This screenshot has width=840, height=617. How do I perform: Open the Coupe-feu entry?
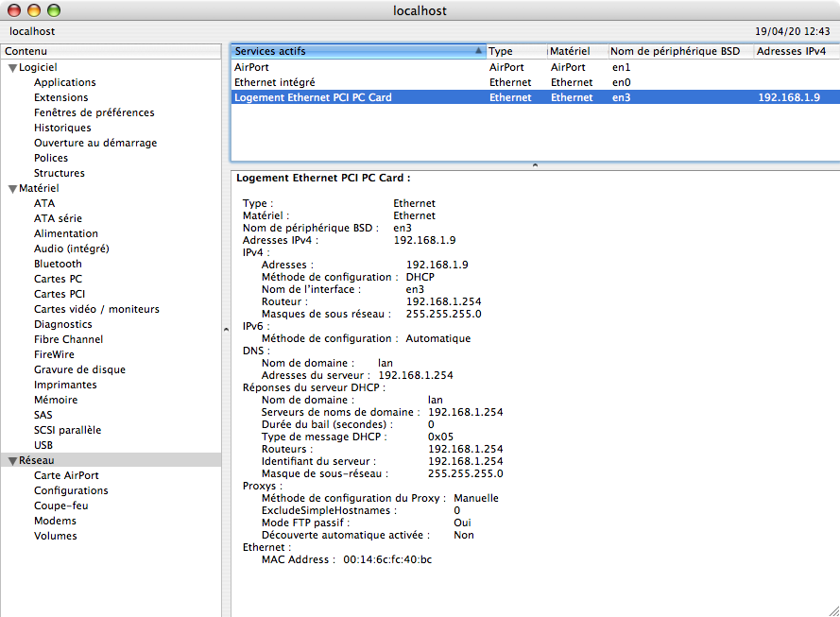(61, 506)
